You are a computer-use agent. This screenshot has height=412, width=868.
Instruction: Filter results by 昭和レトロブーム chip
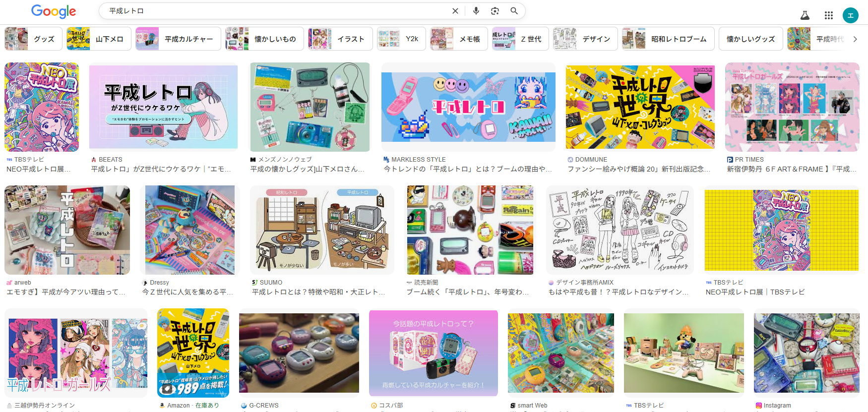[668, 39]
